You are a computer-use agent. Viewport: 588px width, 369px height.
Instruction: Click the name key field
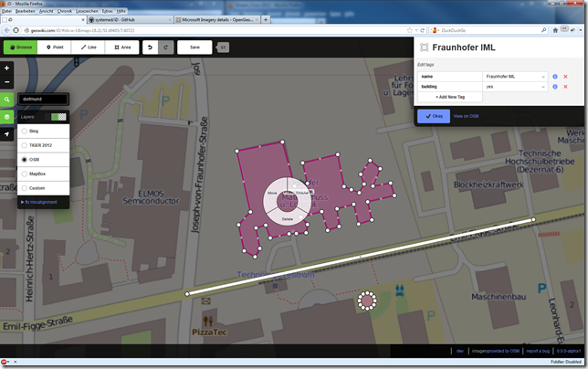click(x=450, y=77)
